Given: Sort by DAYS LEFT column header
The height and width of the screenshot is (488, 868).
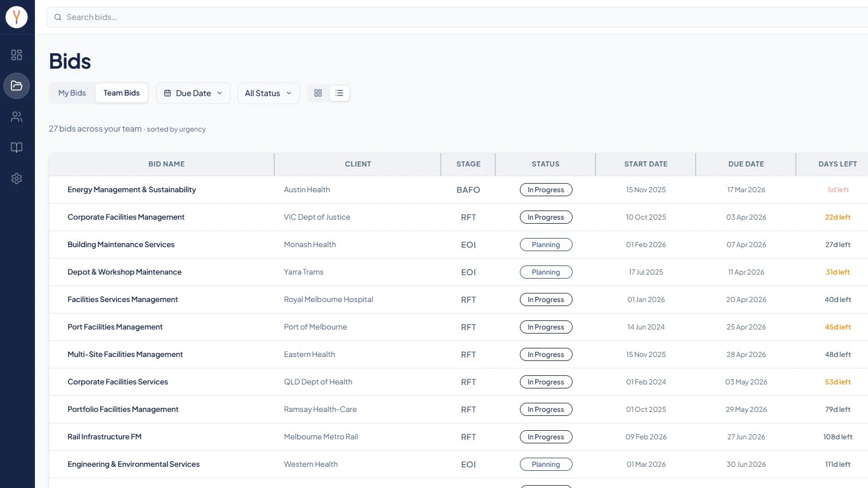Looking at the screenshot, I should [838, 164].
